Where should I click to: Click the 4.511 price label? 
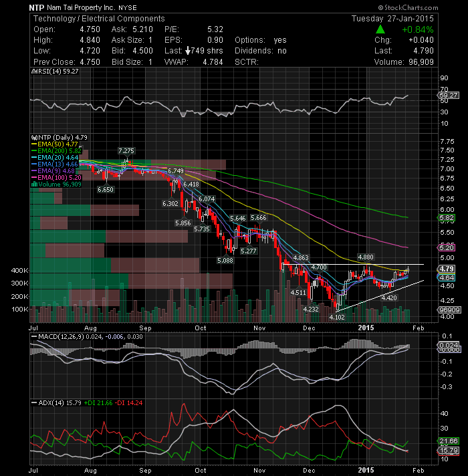coord(298,293)
